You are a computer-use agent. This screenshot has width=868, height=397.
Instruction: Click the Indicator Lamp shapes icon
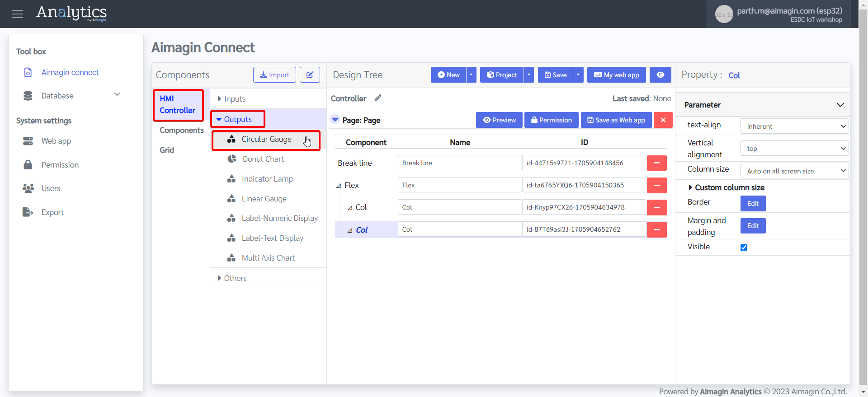[x=231, y=179]
